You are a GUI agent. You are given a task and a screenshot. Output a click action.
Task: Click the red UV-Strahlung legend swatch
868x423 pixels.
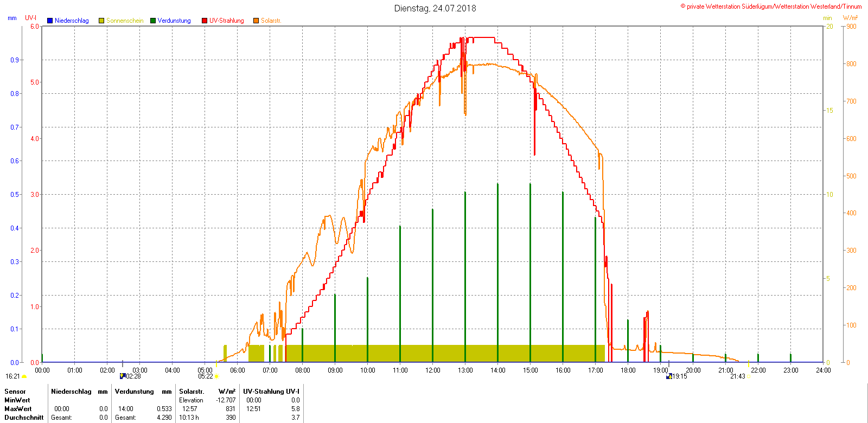point(205,21)
